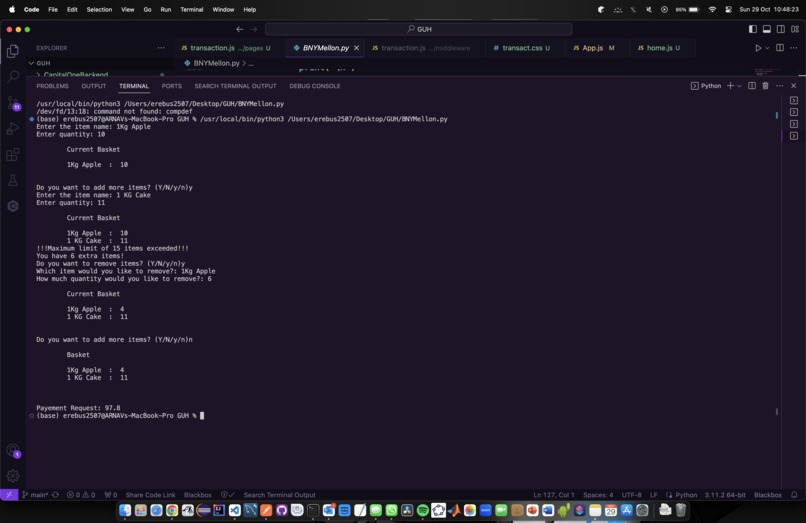
Task: Open Explorer views and more actions ellipsis
Action: 161,48
